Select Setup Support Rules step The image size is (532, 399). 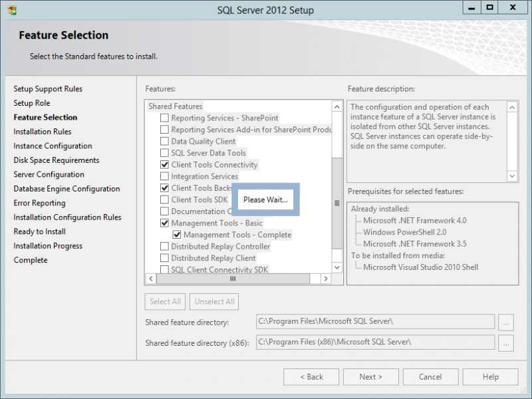coord(48,89)
